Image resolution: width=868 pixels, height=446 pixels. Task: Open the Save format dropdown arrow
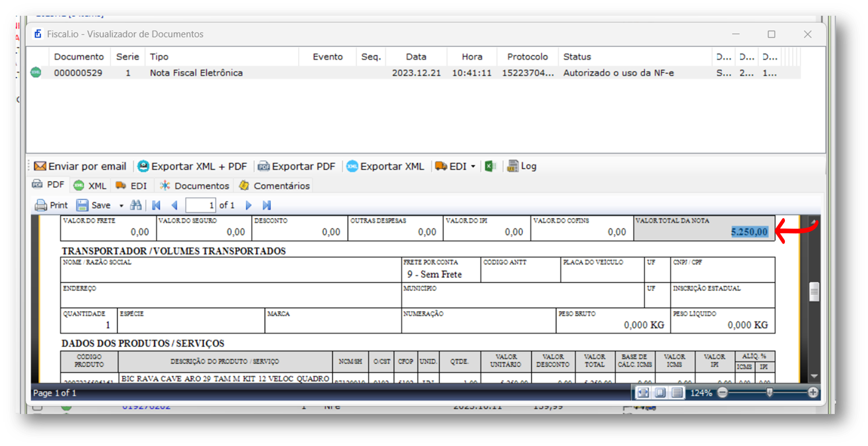(x=121, y=206)
